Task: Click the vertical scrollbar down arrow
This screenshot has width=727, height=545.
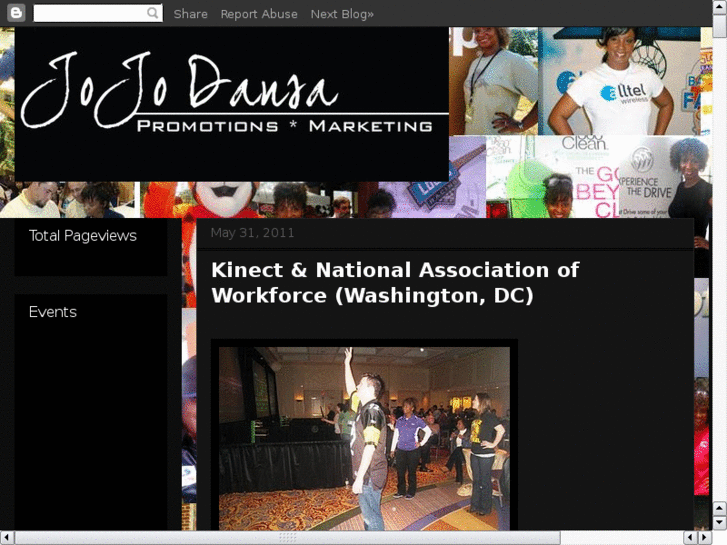Action: [719, 523]
